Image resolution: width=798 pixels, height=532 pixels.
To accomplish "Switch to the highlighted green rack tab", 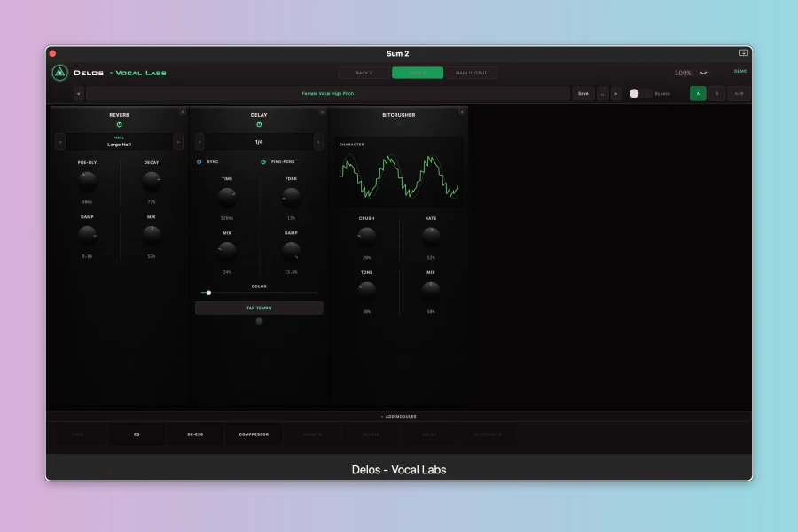I will click(x=418, y=73).
